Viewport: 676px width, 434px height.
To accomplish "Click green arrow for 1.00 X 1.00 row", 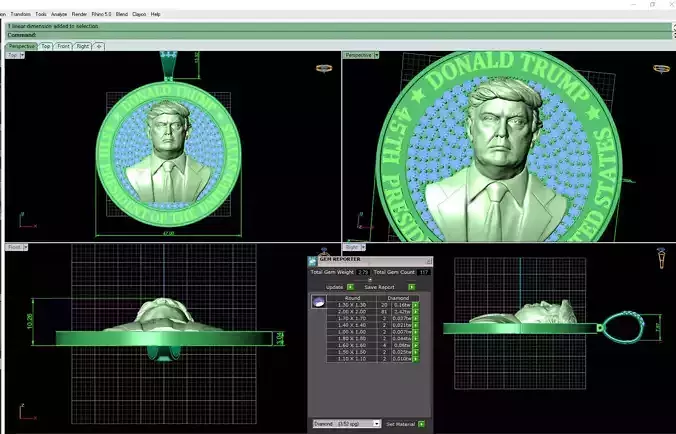I will pos(416,332).
